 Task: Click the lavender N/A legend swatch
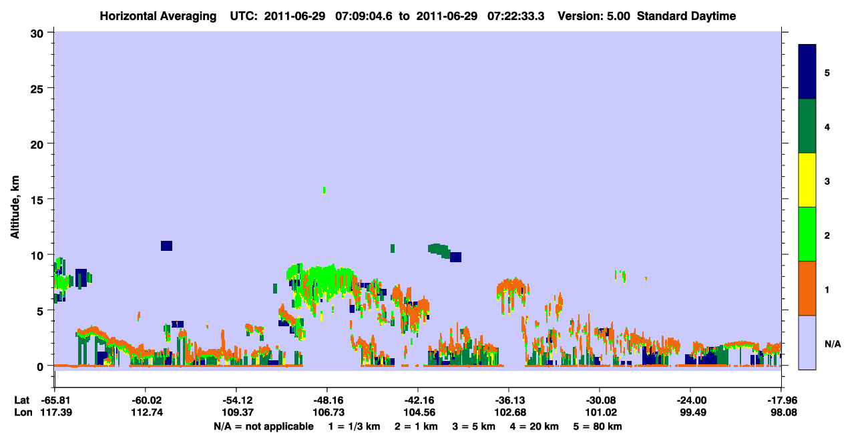point(807,342)
